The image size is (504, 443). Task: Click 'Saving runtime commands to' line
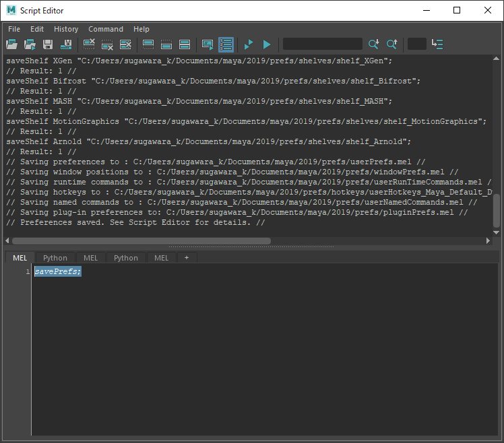[x=249, y=182]
